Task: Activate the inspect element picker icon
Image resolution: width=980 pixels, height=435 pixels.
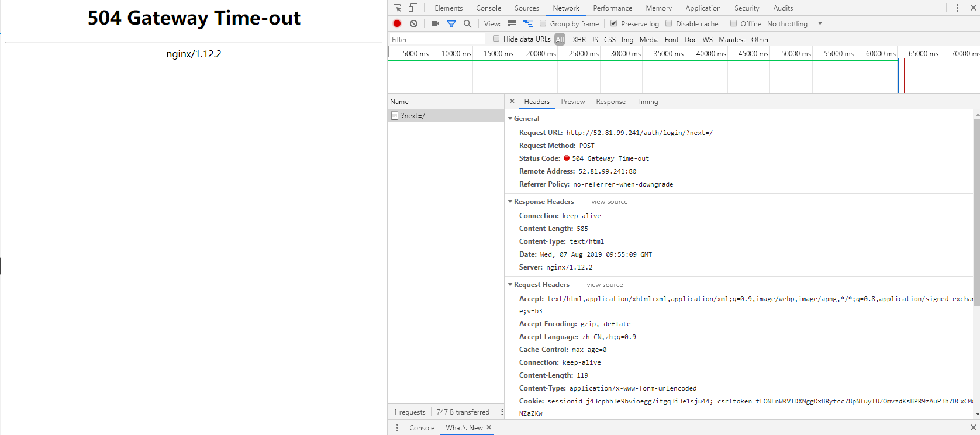Action: [x=398, y=8]
